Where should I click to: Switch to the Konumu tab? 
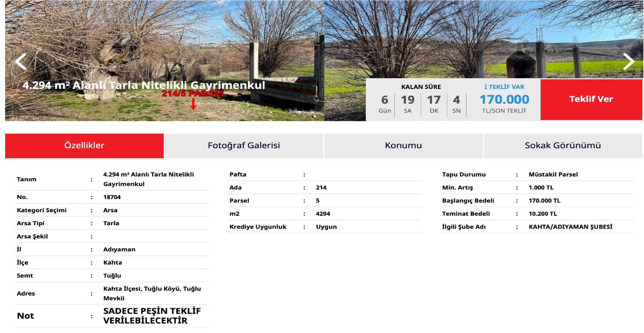[x=403, y=146]
